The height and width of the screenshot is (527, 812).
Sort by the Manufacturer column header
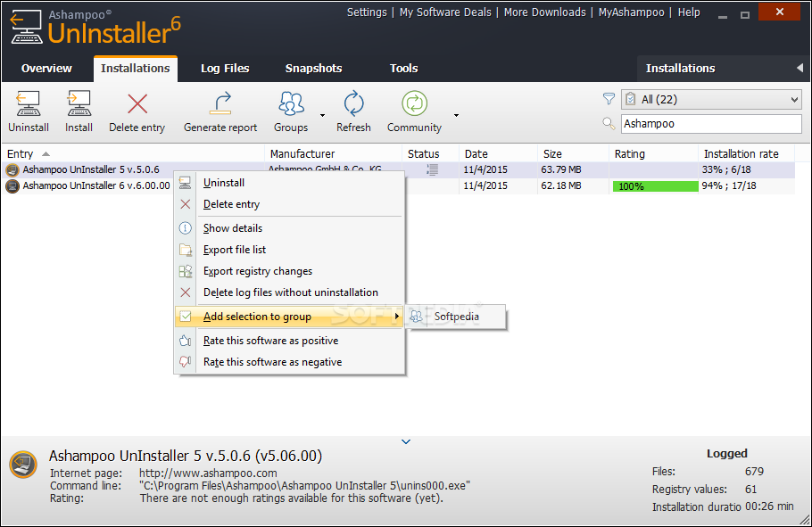[333, 153]
